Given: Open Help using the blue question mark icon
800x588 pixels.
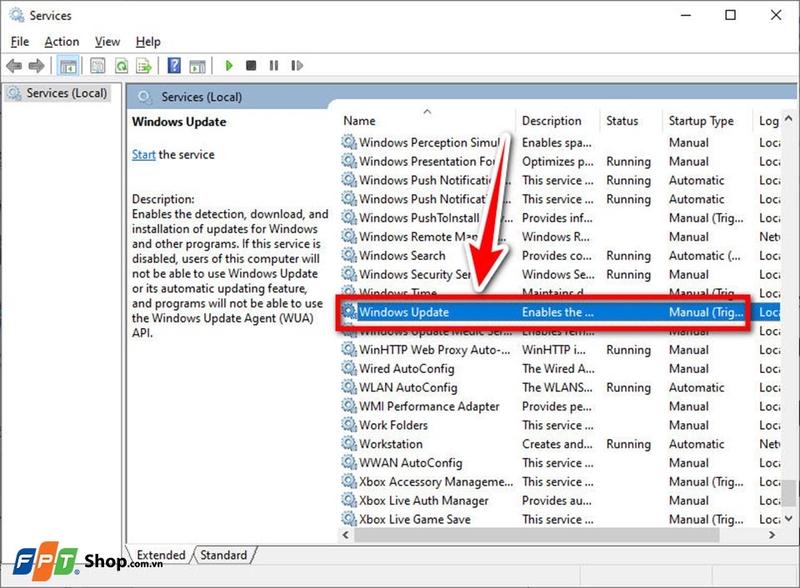Looking at the screenshot, I should (x=174, y=66).
